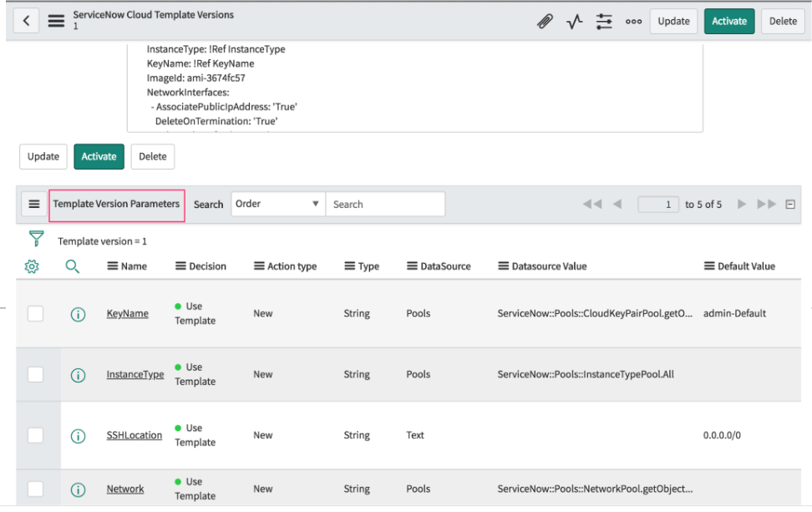
Task: Select the SSHLocation row checkbox
Action: (x=35, y=435)
